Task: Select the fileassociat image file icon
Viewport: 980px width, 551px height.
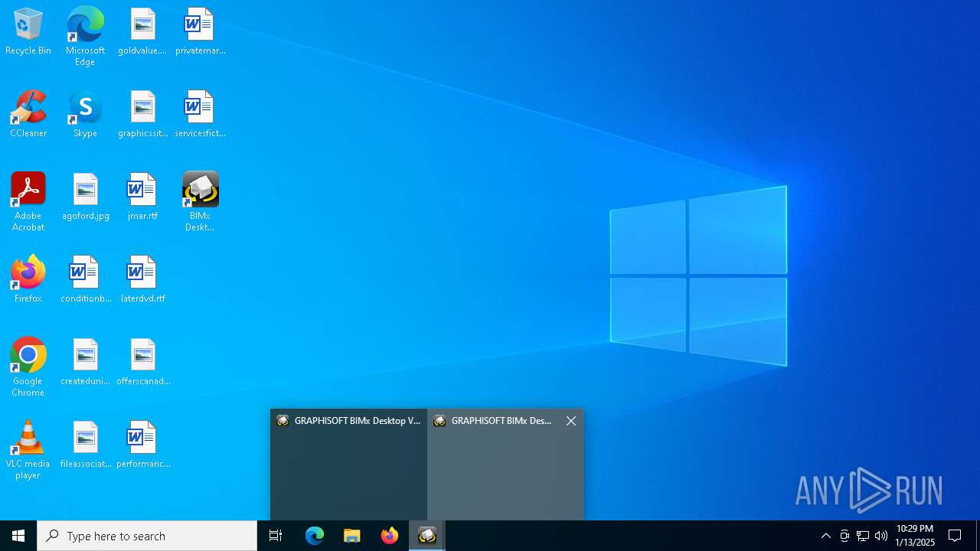Action: click(85, 445)
